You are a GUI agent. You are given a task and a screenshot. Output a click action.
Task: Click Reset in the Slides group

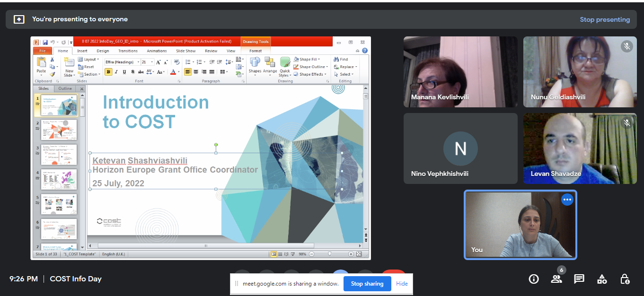point(86,67)
